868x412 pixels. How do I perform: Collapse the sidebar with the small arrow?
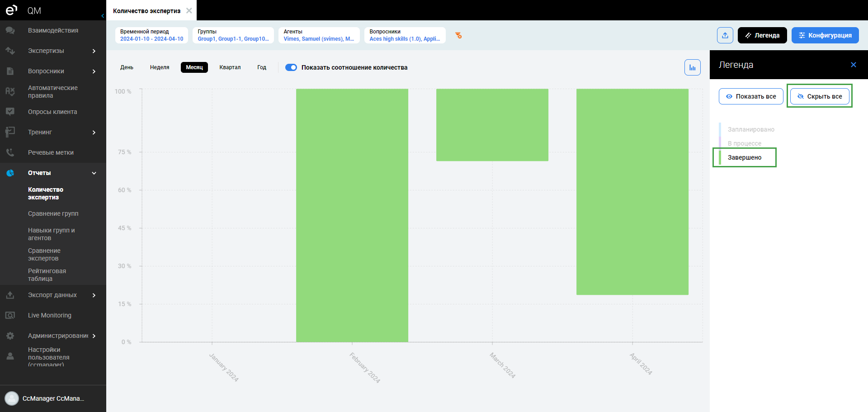click(103, 16)
